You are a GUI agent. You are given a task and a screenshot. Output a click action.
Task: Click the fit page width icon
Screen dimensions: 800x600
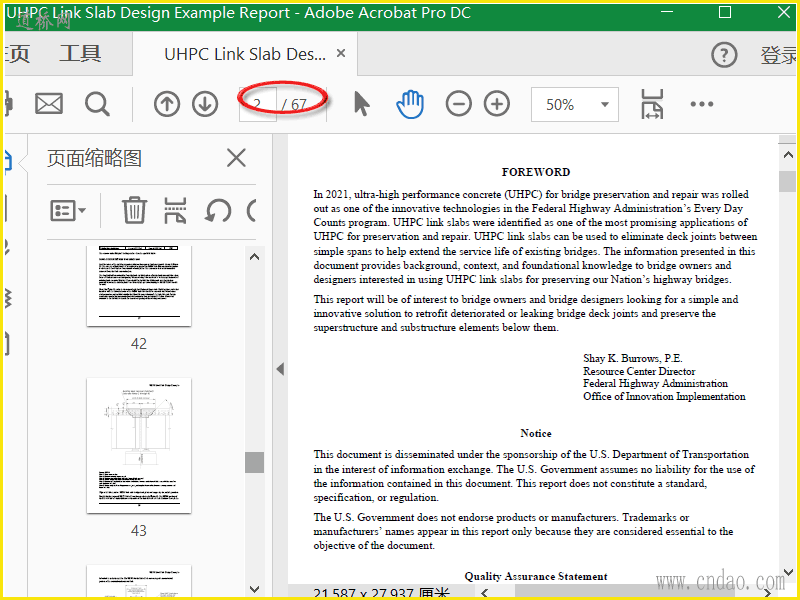click(x=652, y=104)
